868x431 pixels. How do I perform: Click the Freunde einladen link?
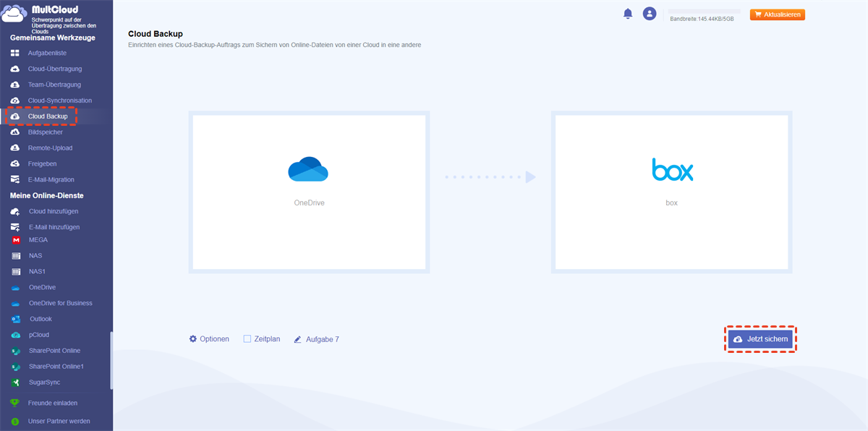[x=53, y=403]
